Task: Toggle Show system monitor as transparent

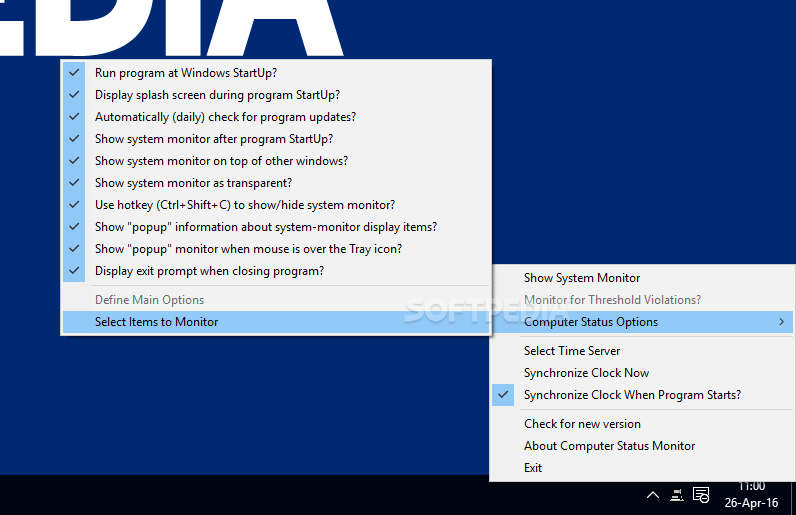Action: coord(276,183)
